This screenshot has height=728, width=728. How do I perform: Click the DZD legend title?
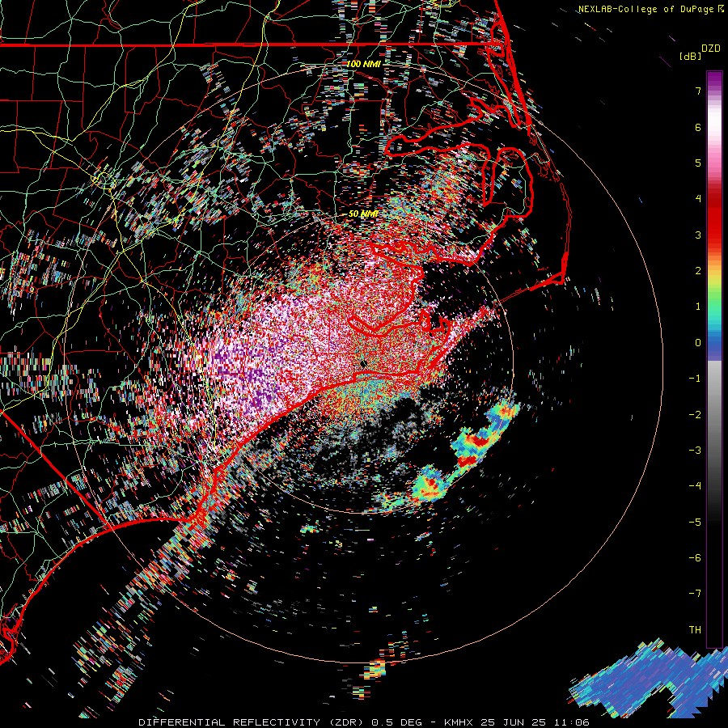click(711, 49)
